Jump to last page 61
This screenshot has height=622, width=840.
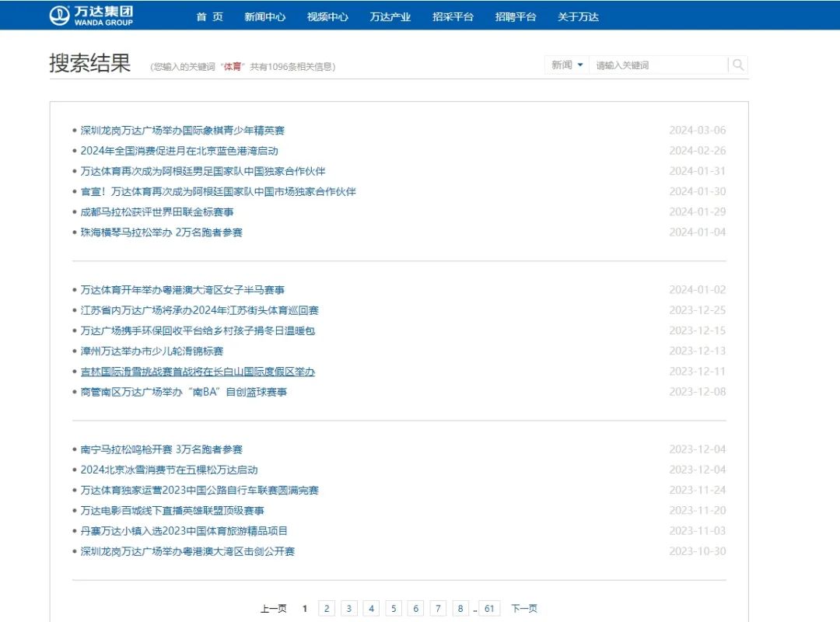tap(489, 609)
